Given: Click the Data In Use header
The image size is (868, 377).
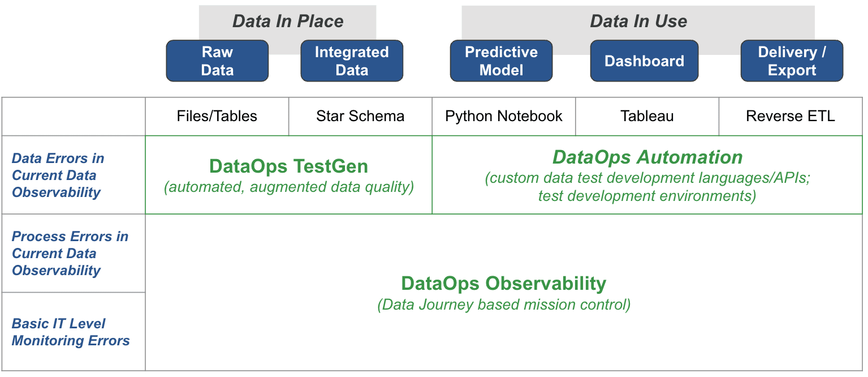Looking at the screenshot, I should (638, 22).
